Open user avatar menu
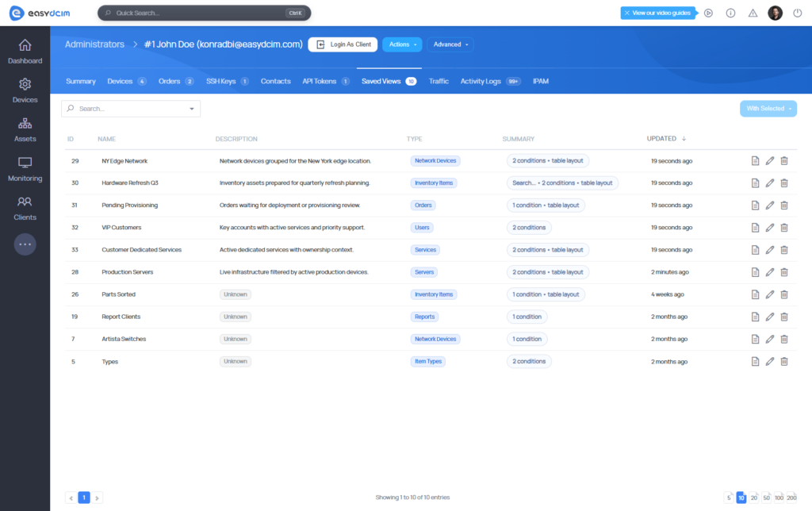Screen dimensions: 812x511 coord(776,13)
